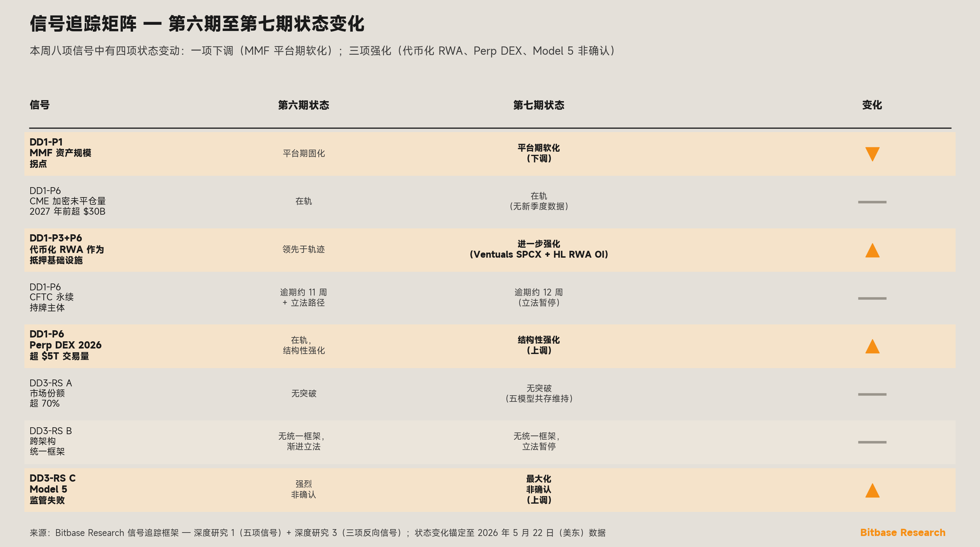Click the no-change dash in 市场份额 超 70% row

coord(872,394)
